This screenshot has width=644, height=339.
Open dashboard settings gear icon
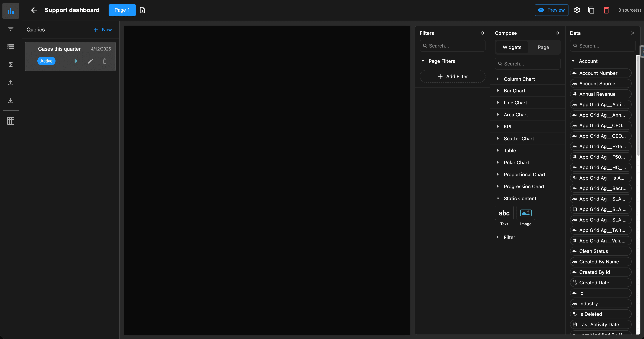coord(577,10)
